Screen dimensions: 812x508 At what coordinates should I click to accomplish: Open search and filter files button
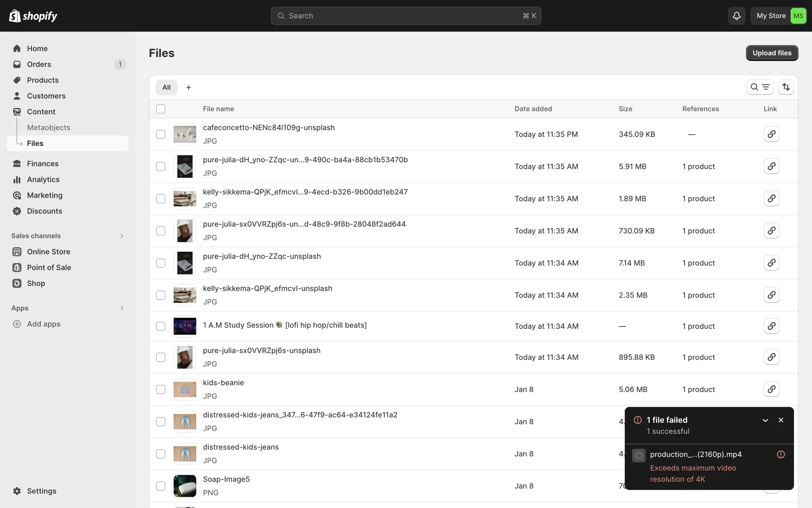760,87
